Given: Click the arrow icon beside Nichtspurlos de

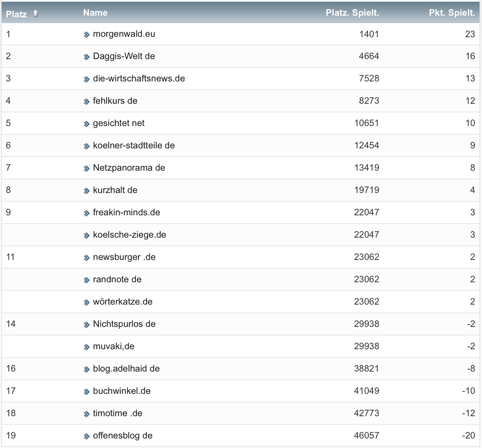Looking at the screenshot, I should pyautogui.click(x=86, y=325).
